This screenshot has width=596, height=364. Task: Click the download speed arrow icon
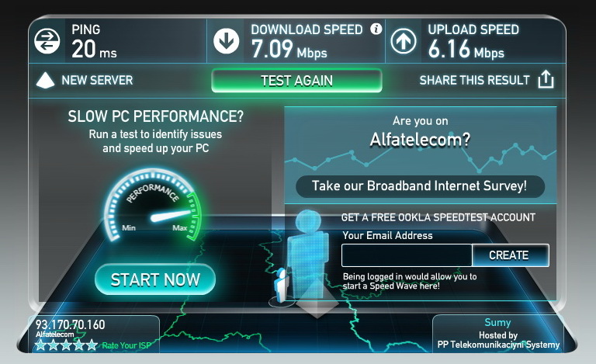pos(226,40)
